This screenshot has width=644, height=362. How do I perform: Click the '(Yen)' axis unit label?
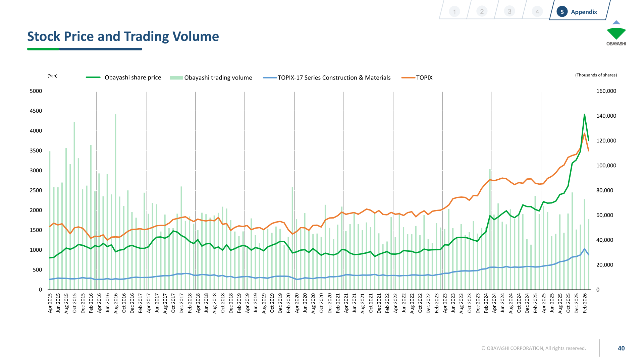click(x=52, y=76)
